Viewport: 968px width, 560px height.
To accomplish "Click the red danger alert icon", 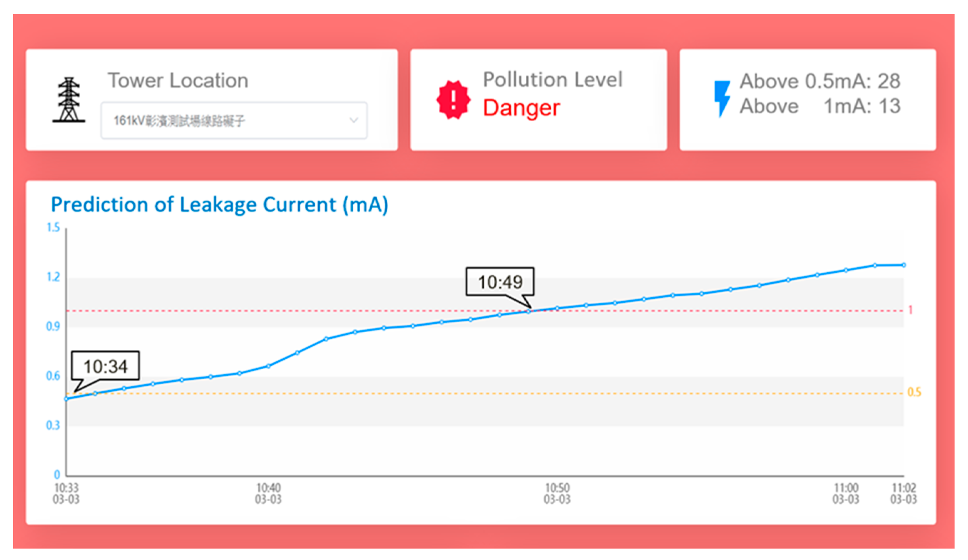I will [453, 100].
